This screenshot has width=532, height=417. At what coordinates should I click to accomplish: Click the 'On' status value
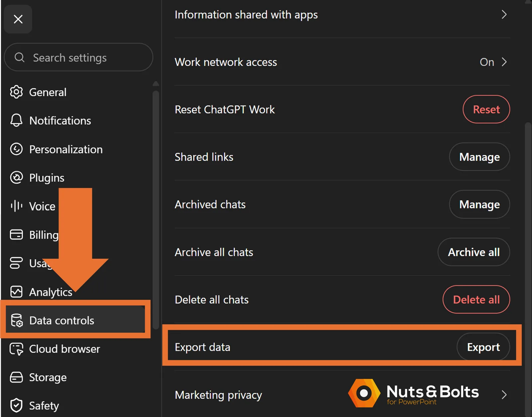pyautogui.click(x=487, y=62)
